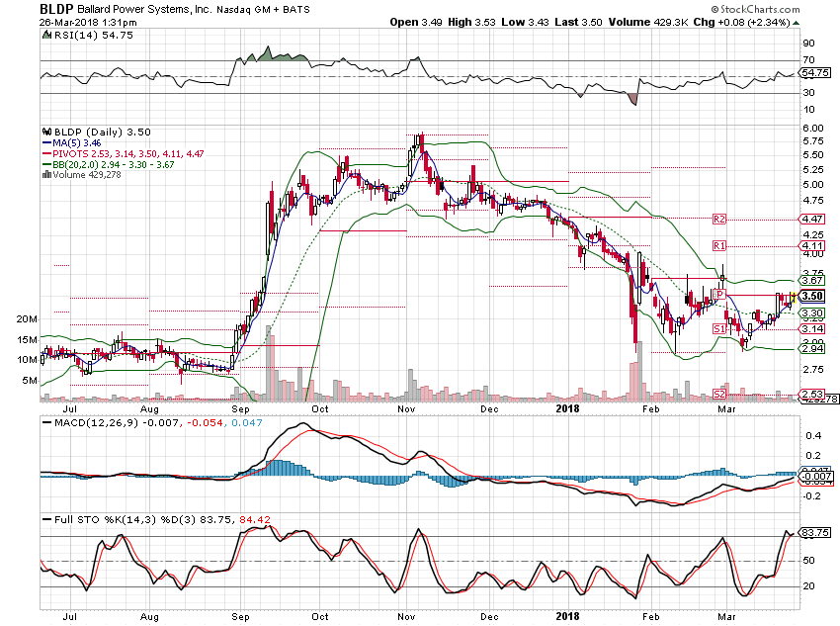
Task: Click the red 84.42 %D value in the stochastic label
Action: [x=255, y=519]
